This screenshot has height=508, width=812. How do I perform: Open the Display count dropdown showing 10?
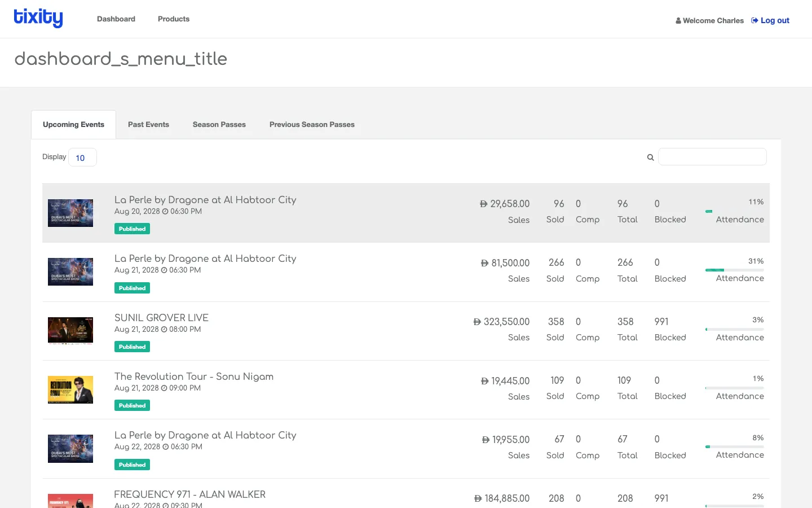82,157
